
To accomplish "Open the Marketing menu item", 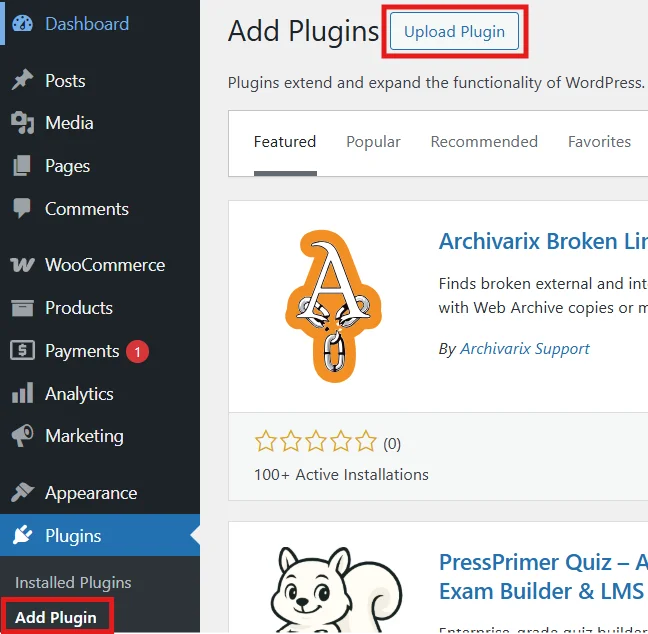I will tap(100, 436).
